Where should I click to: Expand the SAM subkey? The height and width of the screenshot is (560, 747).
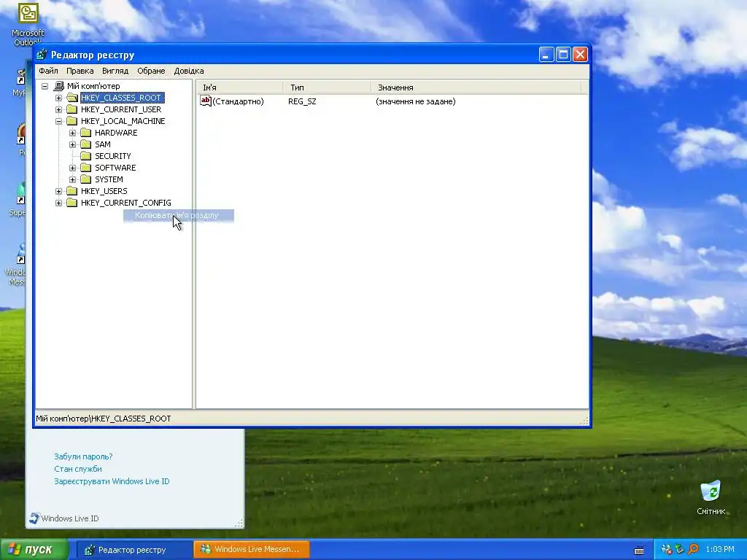72,145
